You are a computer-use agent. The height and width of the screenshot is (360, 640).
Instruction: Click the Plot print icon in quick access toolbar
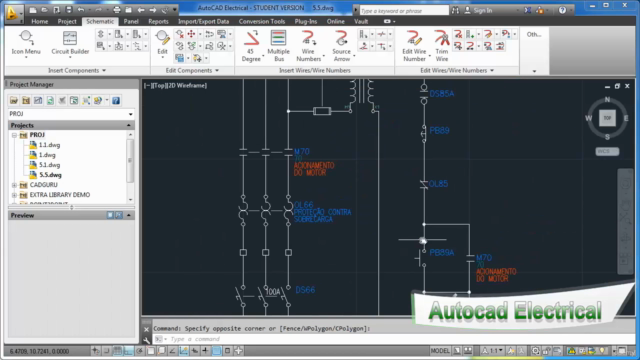click(117, 10)
